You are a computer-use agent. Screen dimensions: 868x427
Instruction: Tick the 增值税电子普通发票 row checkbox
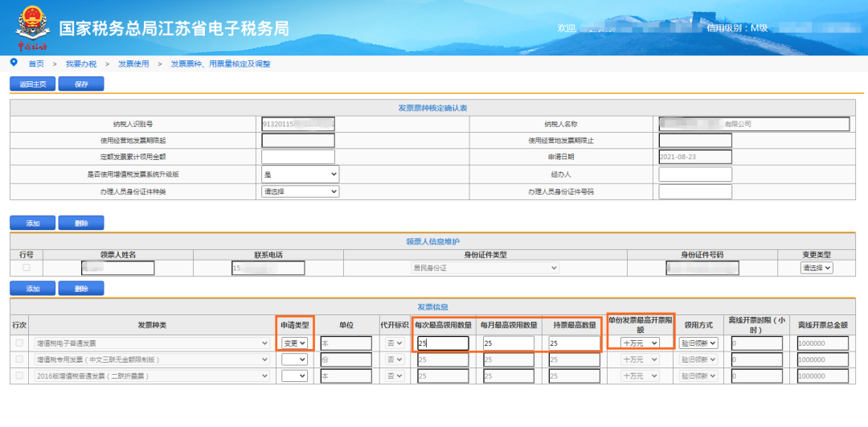click(19, 343)
